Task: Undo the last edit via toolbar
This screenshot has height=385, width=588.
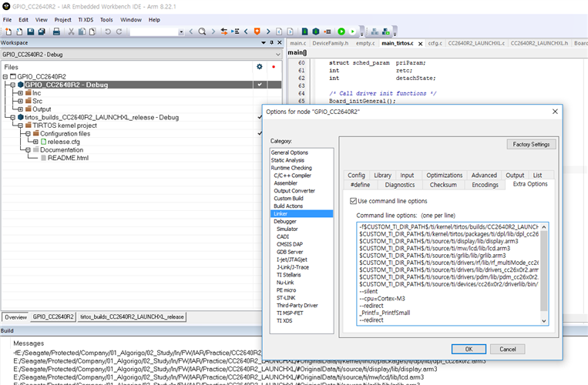Action: [108, 32]
